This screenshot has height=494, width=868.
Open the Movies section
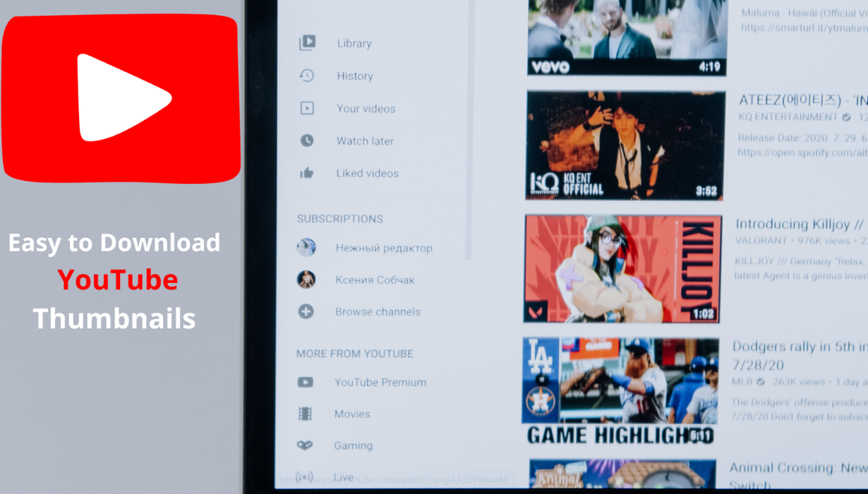352,414
